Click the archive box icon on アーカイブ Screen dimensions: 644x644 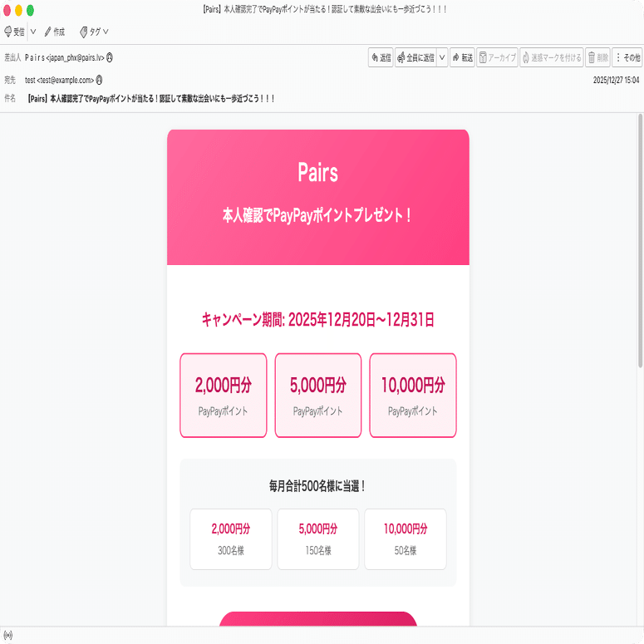tap(483, 57)
